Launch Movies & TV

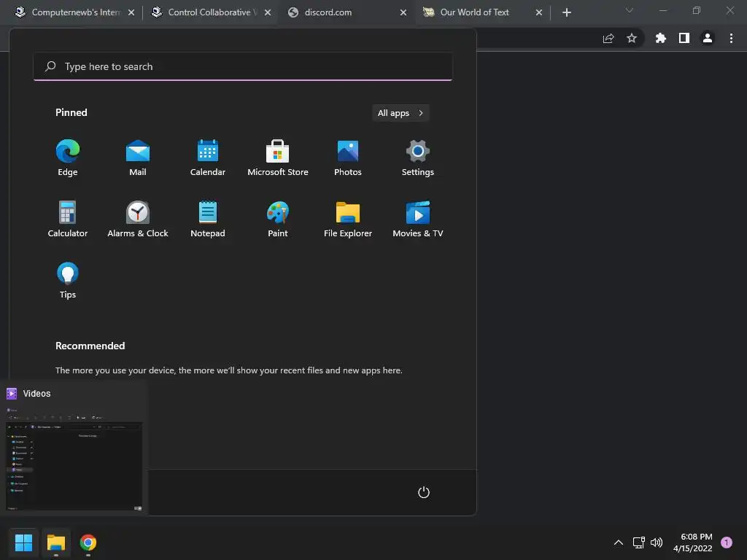coord(418,219)
